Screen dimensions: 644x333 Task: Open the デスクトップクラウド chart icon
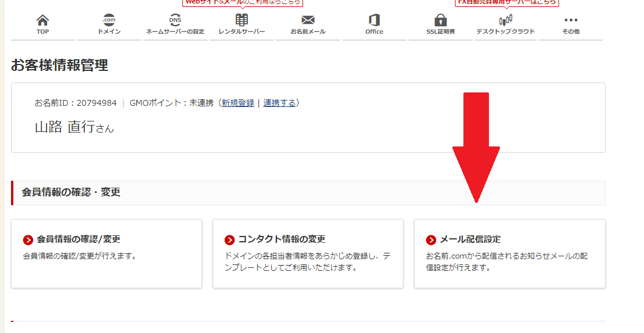click(x=506, y=20)
